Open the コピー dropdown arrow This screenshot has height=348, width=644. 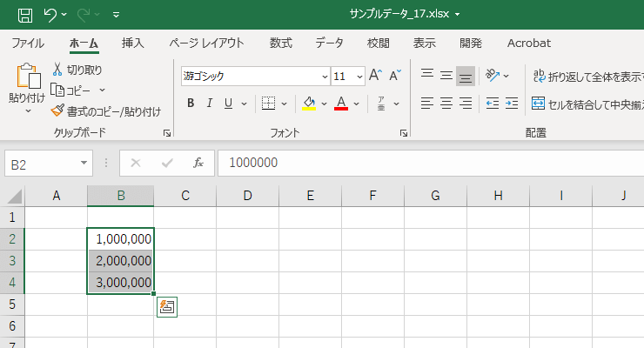point(103,90)
